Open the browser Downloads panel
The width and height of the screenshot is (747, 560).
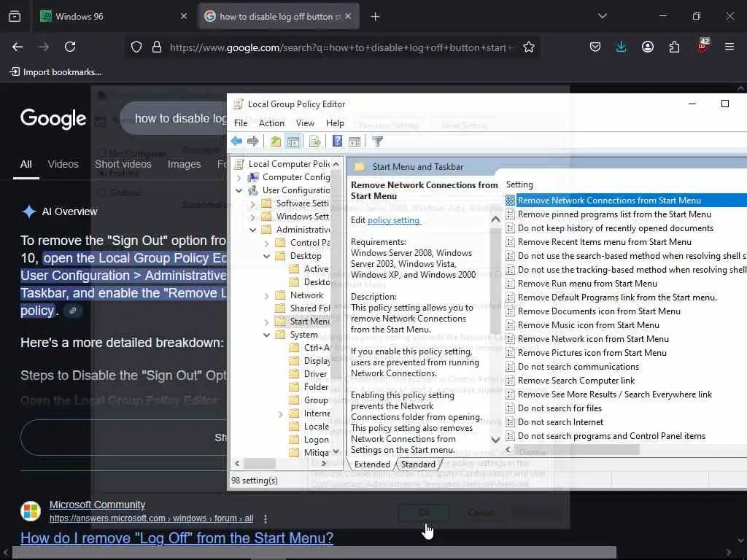[x=621, y=47]
